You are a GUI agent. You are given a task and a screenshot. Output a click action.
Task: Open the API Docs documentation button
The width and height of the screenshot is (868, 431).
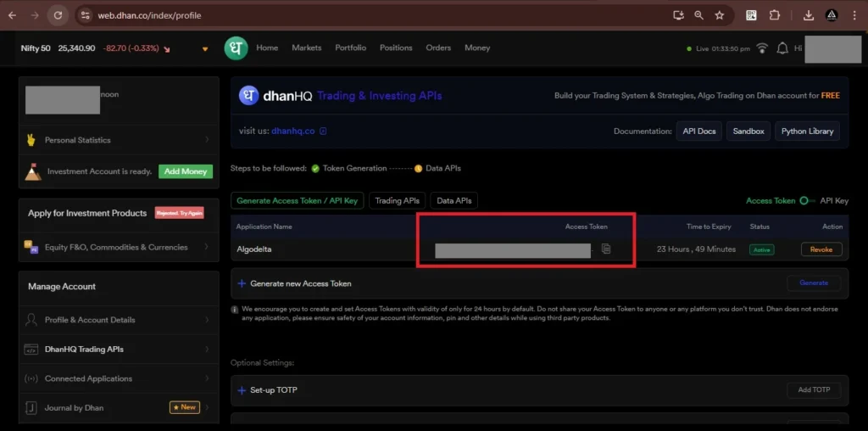[699, 132]
